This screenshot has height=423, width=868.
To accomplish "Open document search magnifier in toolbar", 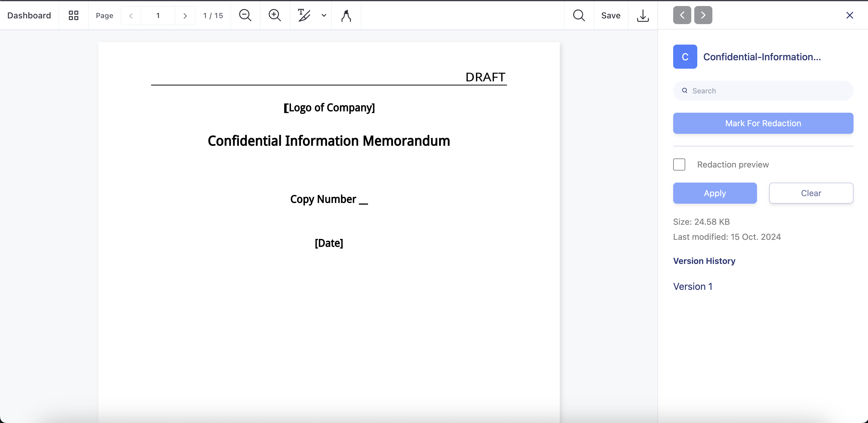I will click(579, 15).
